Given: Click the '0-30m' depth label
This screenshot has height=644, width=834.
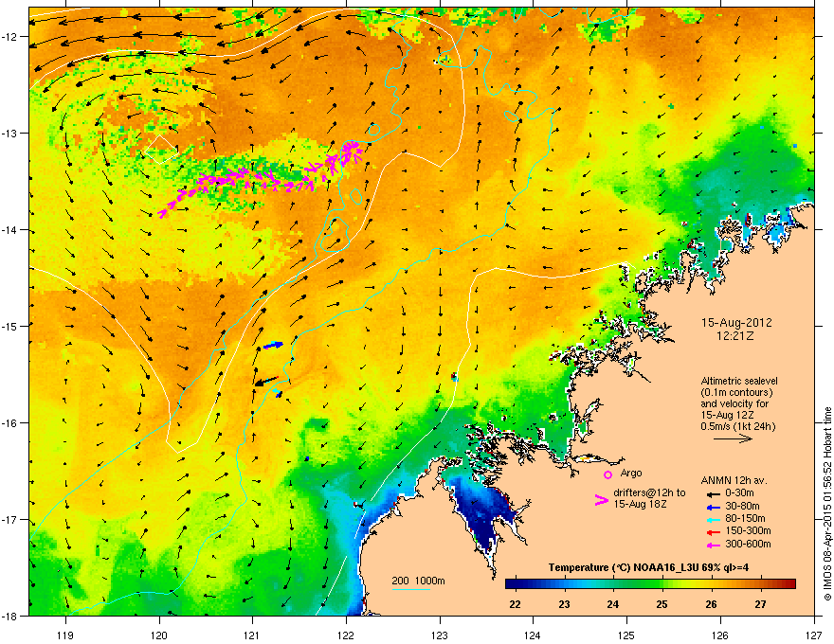Looking at the screenshot, I should point(739,493).
